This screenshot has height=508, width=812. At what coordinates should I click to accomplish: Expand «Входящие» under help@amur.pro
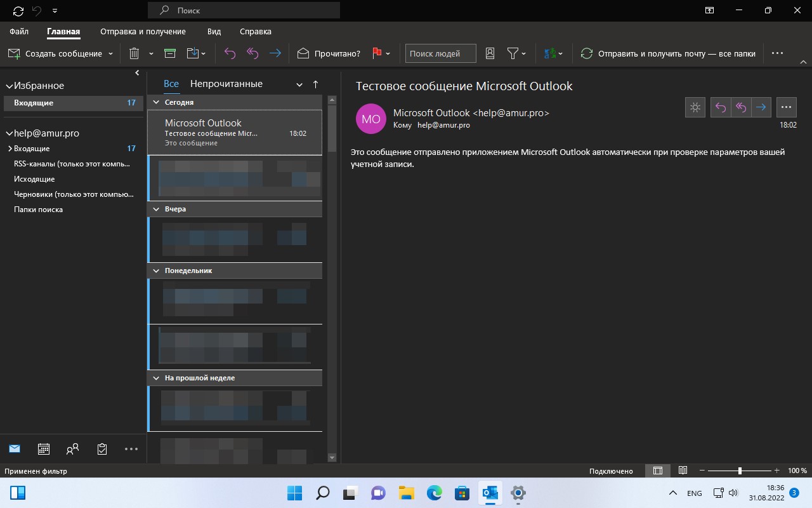(x=10, y=149)
